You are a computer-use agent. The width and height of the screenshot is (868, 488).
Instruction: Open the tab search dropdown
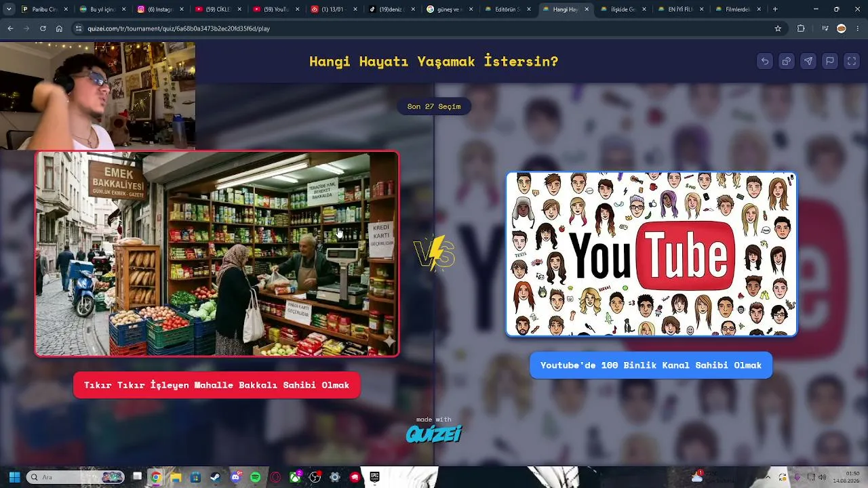click(x=9, y=9)
